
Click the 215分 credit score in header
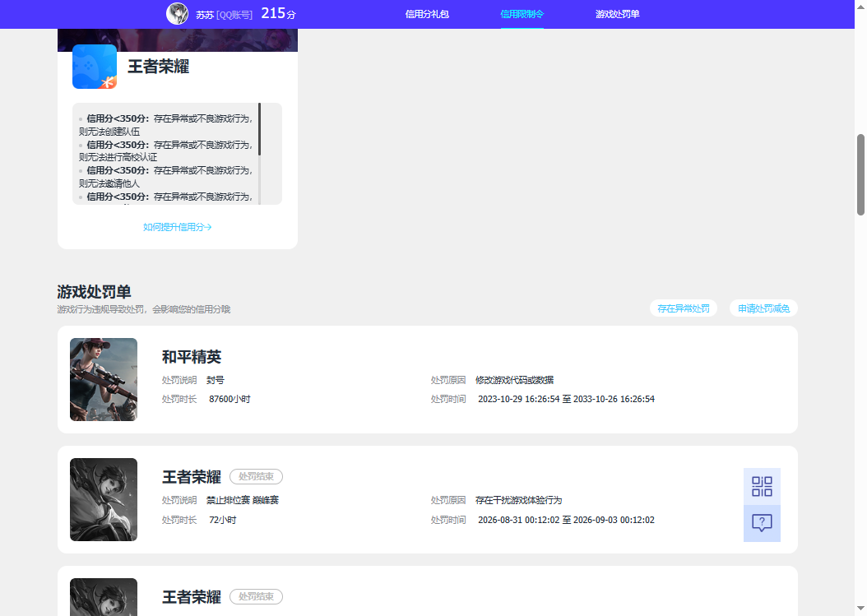point(279,13)
